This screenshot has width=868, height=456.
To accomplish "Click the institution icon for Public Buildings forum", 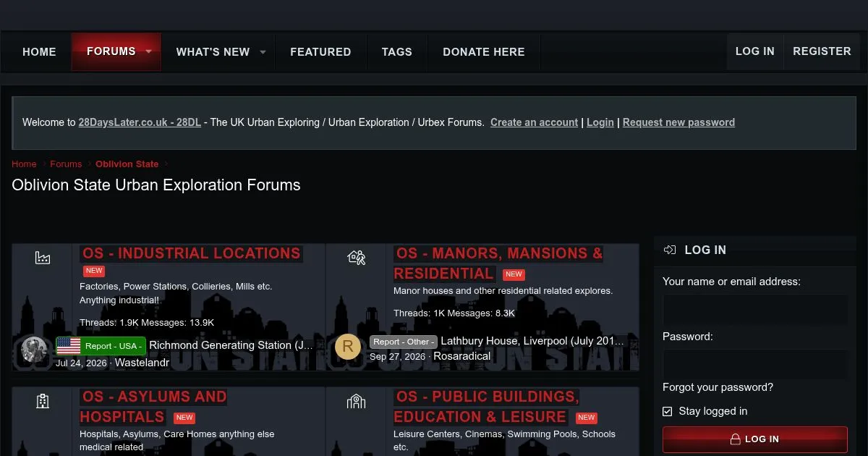I will click(357, 401).
